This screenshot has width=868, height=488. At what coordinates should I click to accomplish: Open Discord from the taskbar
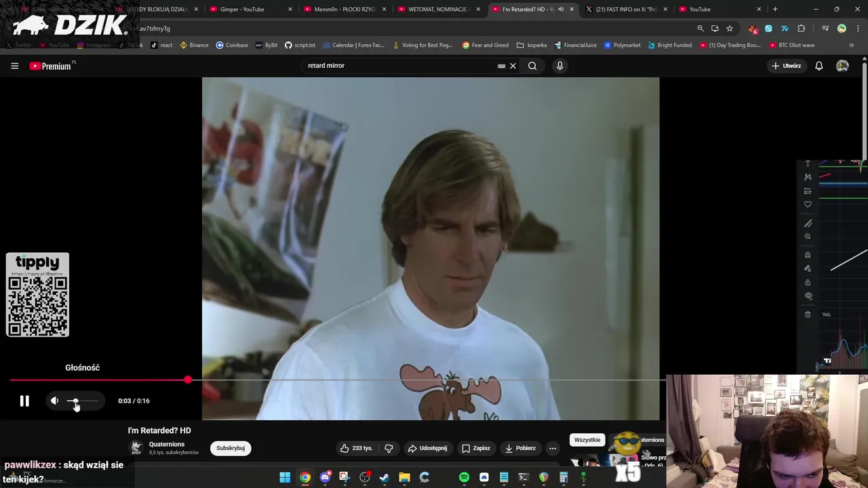point(325,477)
